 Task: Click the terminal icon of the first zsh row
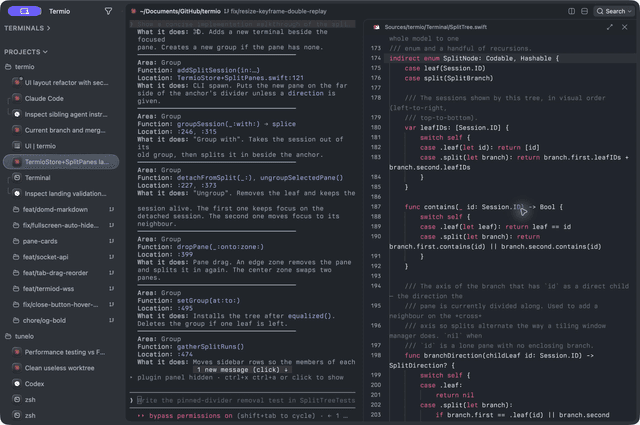coord(17,400)
